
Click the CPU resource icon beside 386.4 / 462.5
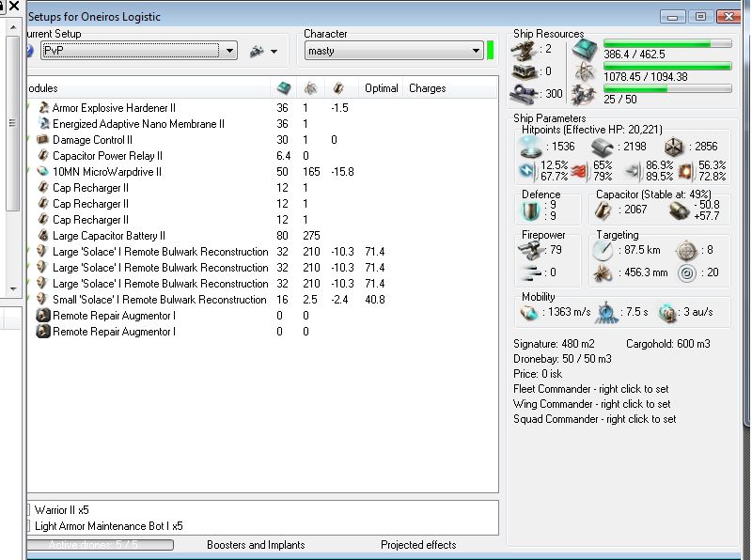coord(585,50)
